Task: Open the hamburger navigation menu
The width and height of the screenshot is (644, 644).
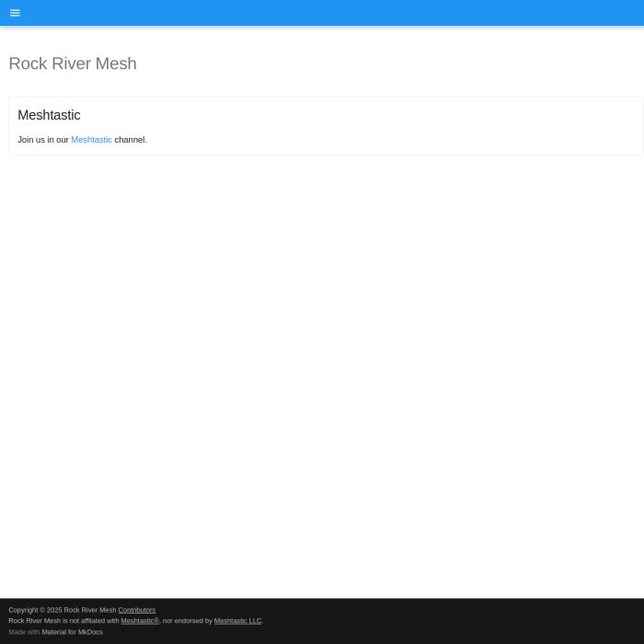Action: 15,13
